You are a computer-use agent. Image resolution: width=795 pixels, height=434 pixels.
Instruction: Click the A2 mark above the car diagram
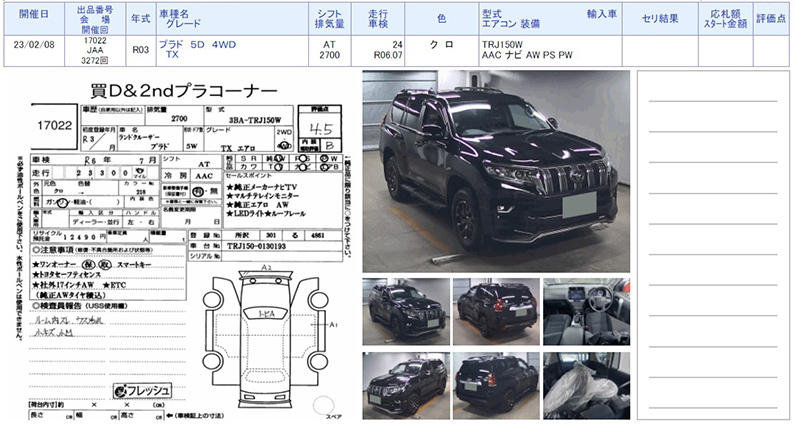267,267
